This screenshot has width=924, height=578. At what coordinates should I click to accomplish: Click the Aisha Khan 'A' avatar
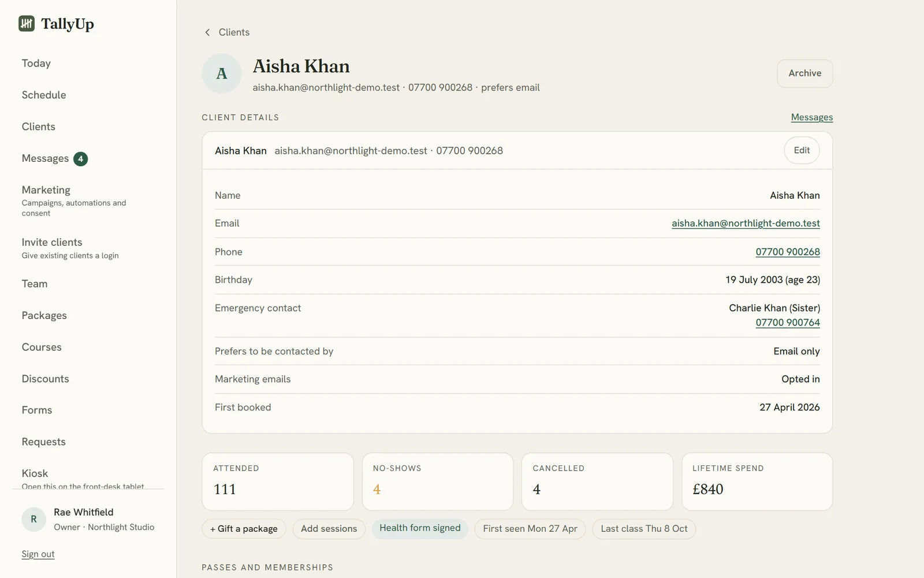click(222, 73)
